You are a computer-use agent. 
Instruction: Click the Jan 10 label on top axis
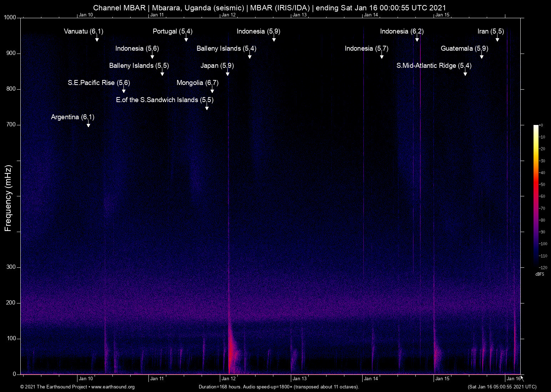tap(86, 15)
